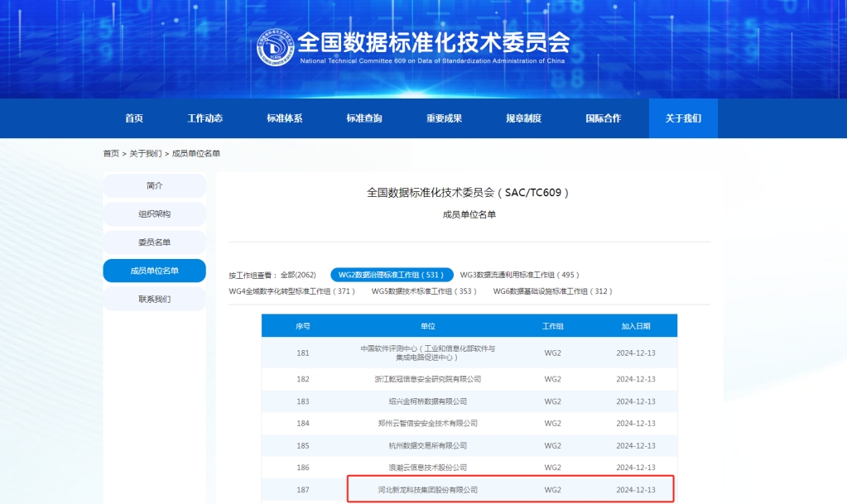Click 首页 in the breadcrumb trail
Image resolution: width=847 pixels, height=504 pixels.
click(x=111, y=154)
